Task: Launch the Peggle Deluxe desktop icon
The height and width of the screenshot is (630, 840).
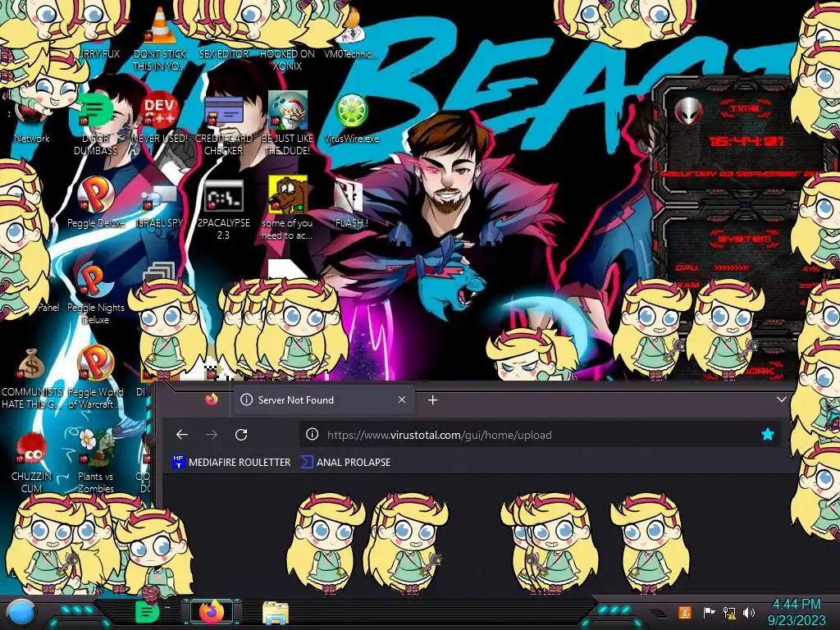Action: [96, 203]
